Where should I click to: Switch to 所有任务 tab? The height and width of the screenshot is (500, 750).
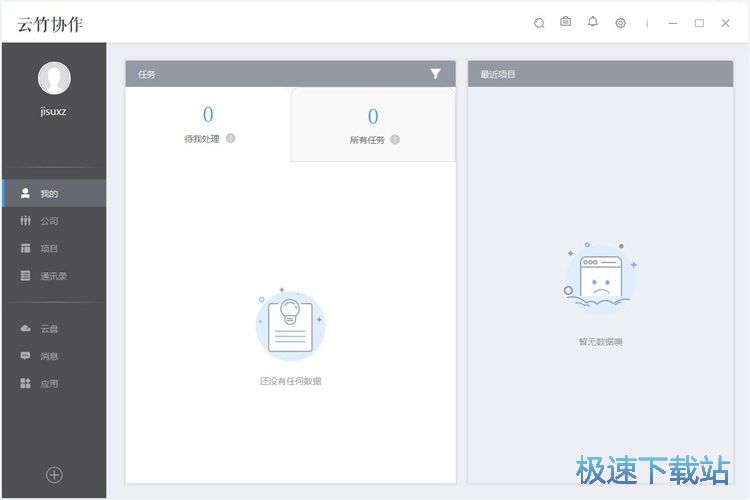pyautogui.click(x=373, y=125)
